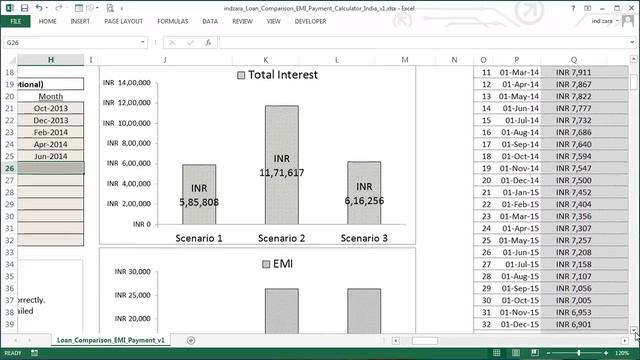Click the Select All corner triangle
The height and width of the screenshot is (360, 640).
coord(12,60)
